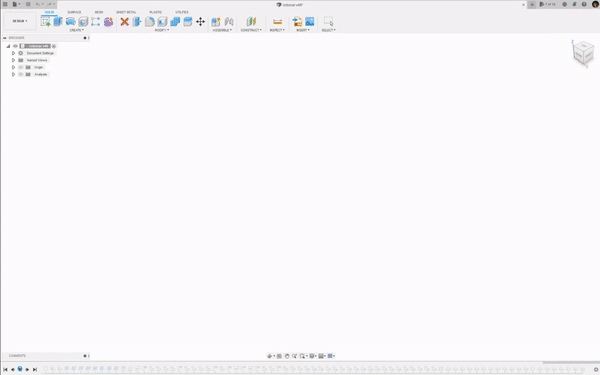Toggle visibility of root component
The height and width of the screenshot is (375, 600).
tap(15, 46)
